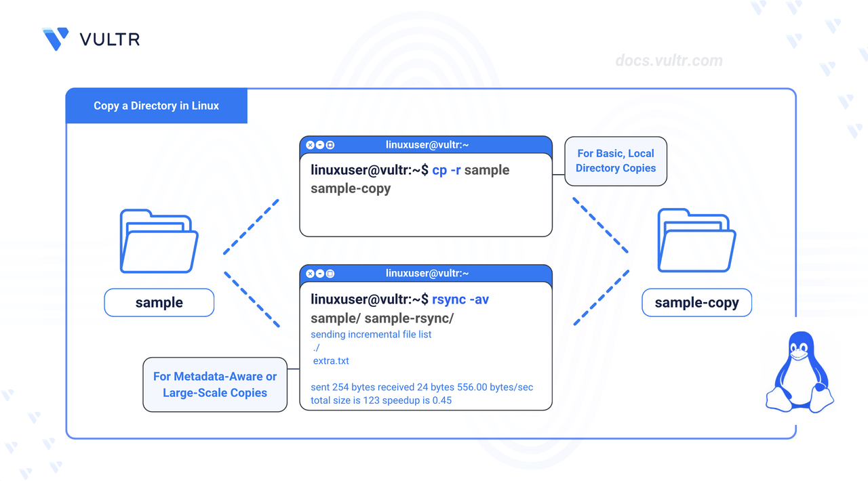
Task: Select the source sample folder icon
Action: 159,241
